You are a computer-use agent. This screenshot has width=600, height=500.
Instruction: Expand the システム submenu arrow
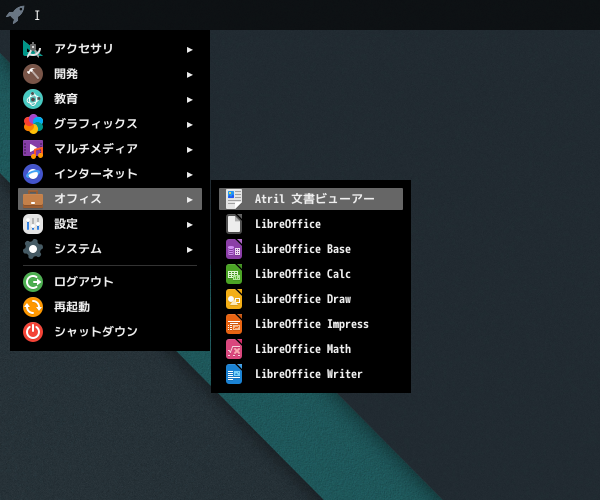[x=189, y=250]
